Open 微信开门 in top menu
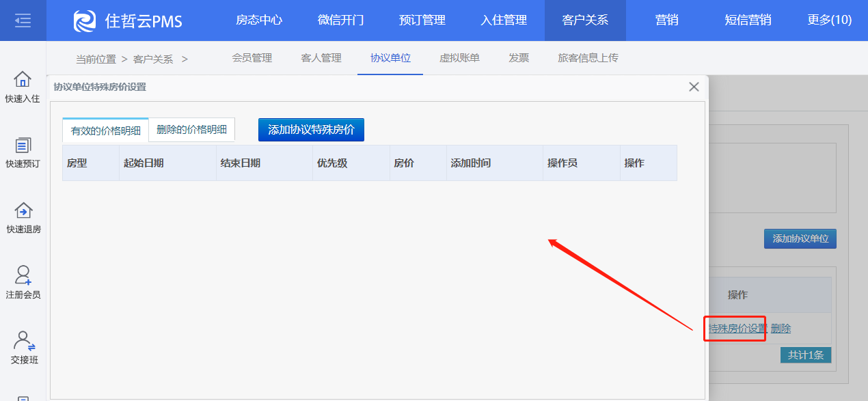The height and width of the screenshot is (401, 868). [340, 20]
